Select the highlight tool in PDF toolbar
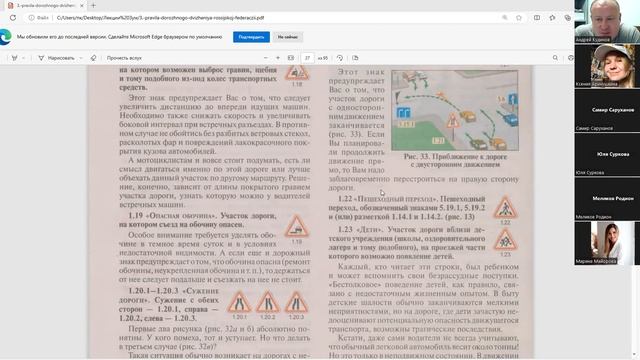 click(x=14, y=58)
